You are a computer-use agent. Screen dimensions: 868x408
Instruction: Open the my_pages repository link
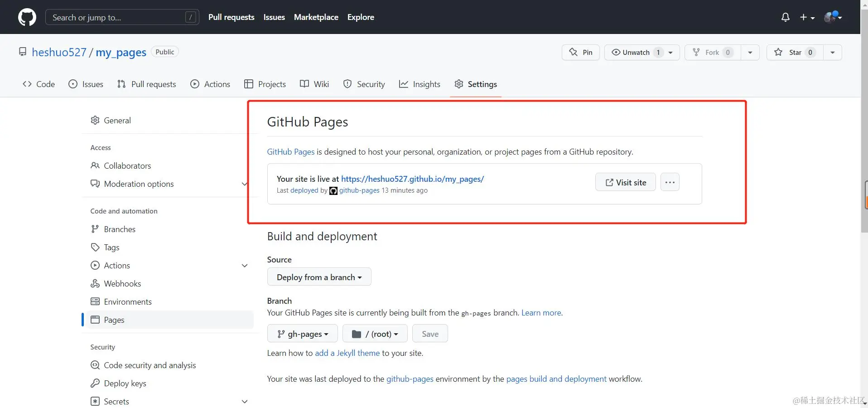tap(121, 52)
